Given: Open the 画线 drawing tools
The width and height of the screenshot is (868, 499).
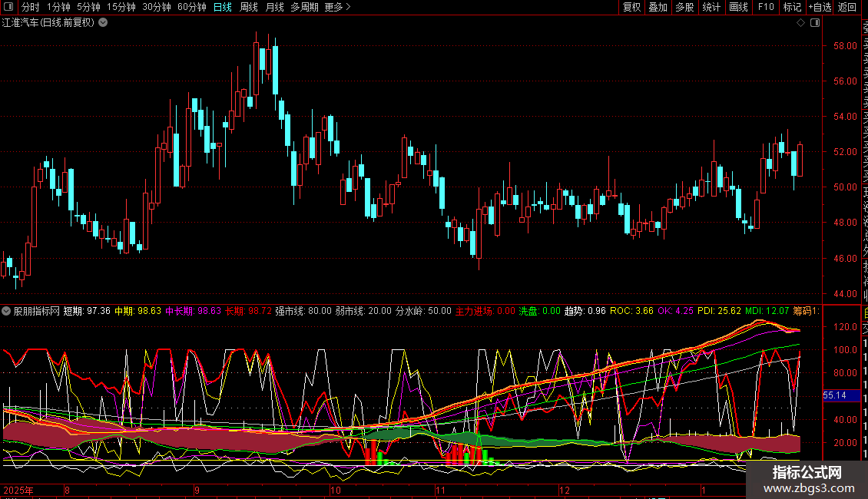Looking at the screenshot, I should click(738, 7).
